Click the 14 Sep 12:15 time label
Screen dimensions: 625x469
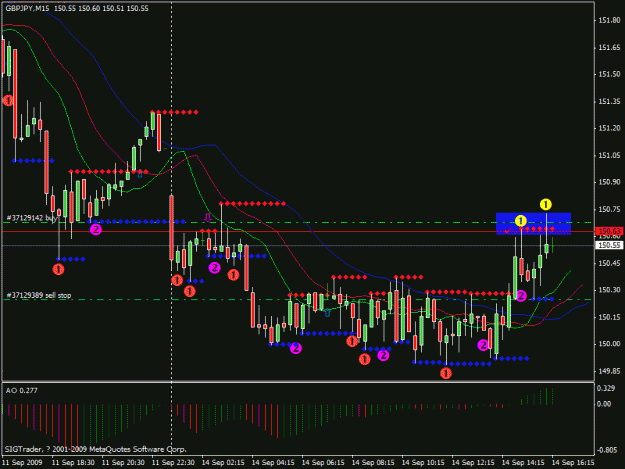tap(473, 463)
